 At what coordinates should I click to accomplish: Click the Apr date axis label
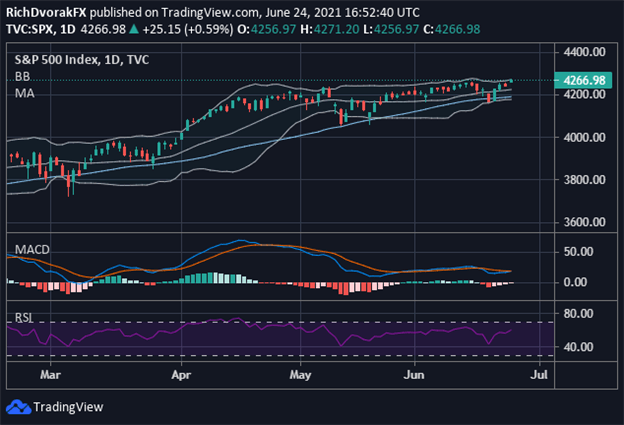pyautogui.click(x=181, y=375)
